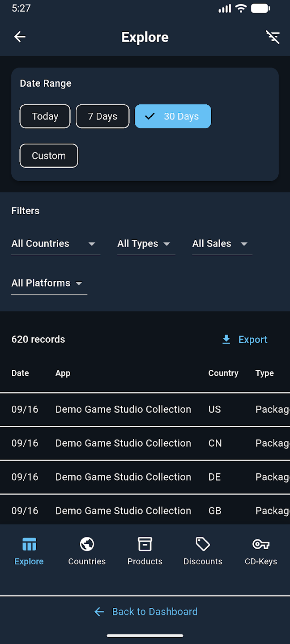The image size is (290, 644).
Task: Select the 7 Days date range chip
Action: pyautogui.click(x=102, y=116)
